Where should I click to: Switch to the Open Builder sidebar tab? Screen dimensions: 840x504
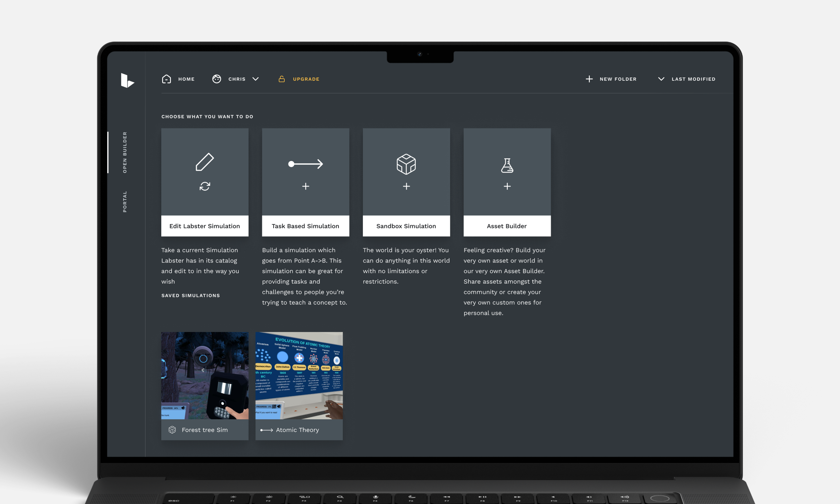coord(125,153)
